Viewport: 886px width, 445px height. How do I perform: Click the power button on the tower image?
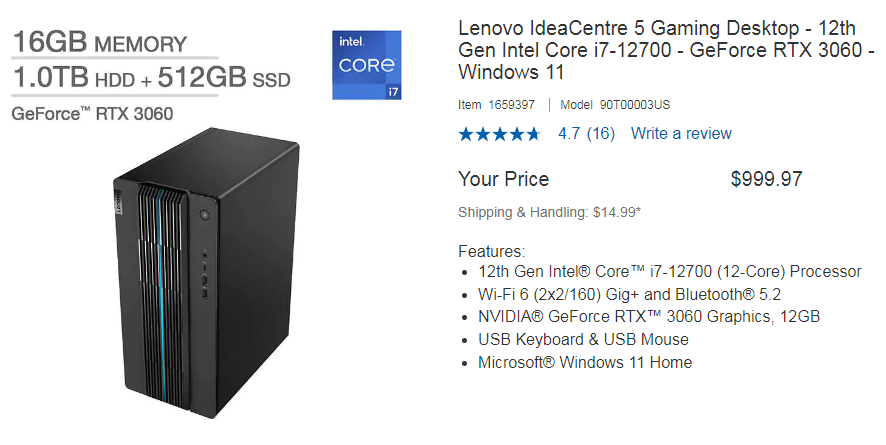pos(205,215)
